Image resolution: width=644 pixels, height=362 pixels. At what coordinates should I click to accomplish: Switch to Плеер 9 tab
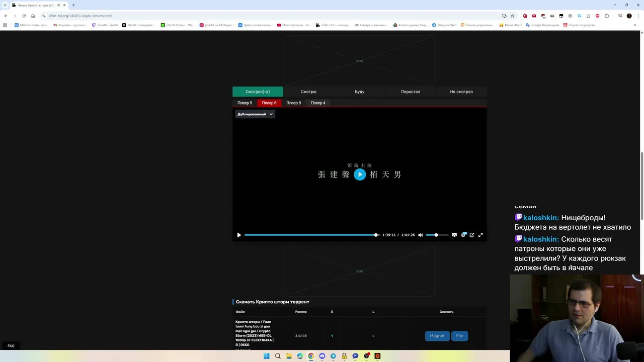click(293, 103)
